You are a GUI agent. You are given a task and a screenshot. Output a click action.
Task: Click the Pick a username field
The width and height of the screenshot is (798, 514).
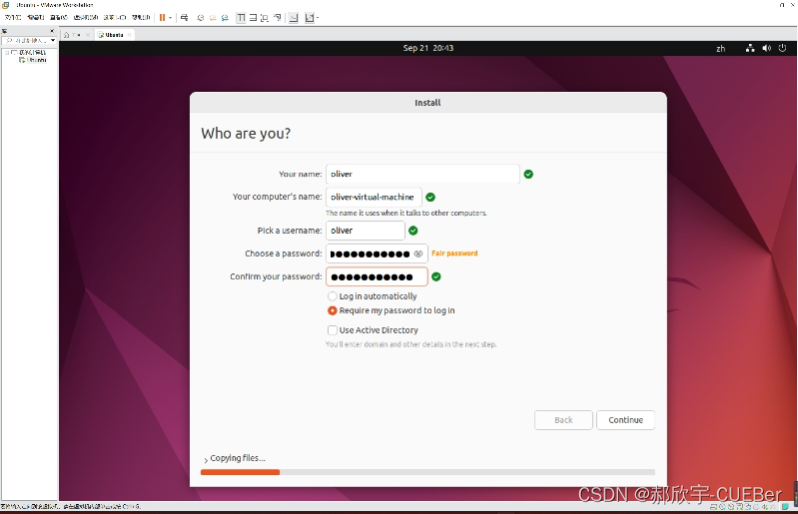(365, 231)
